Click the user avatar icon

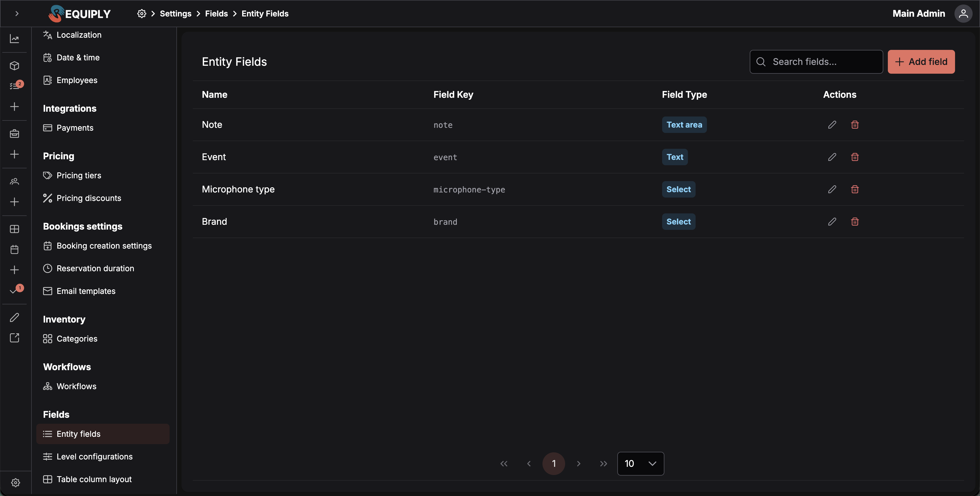[x=963, y=14]
